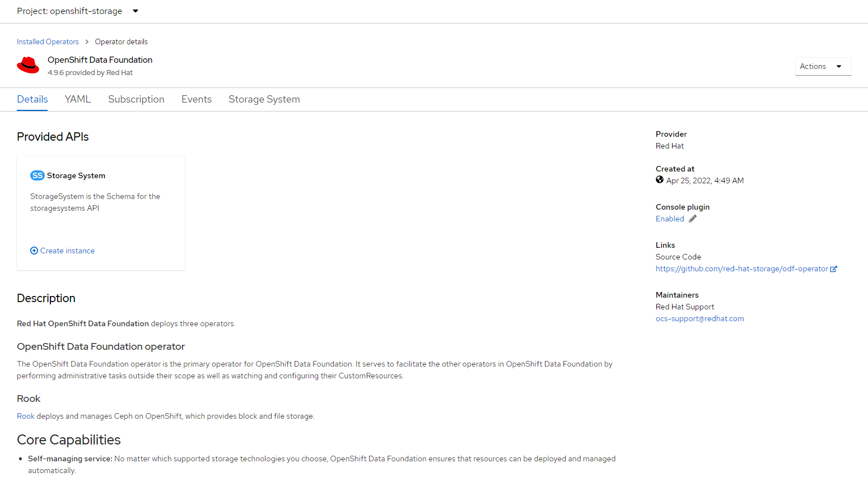Click the 'Provided APIs' heading
The width and height of the screenshot is (868, 477).
coord(53,137)
